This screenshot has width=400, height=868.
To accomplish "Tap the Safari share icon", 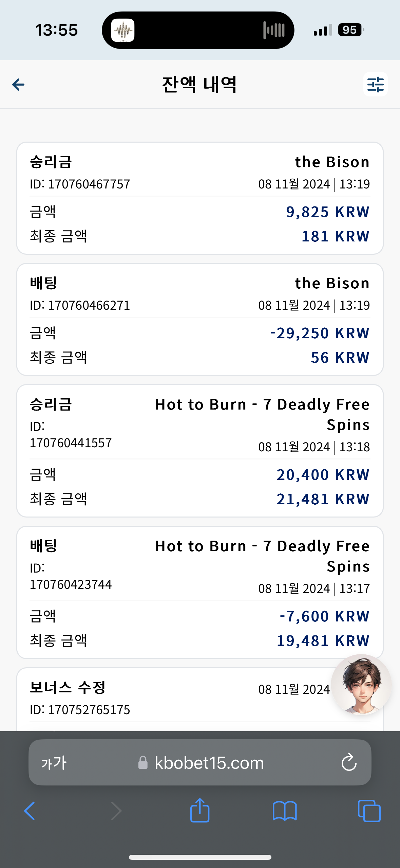I will click(x=200, y=811).
